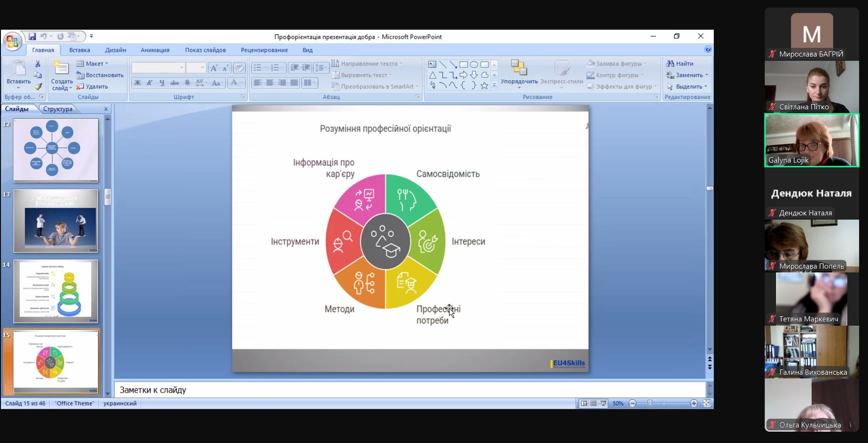This screenshot has width=868, height=443.
Task: Open the Упорядочить arrange dropdown
Action: 519,74
